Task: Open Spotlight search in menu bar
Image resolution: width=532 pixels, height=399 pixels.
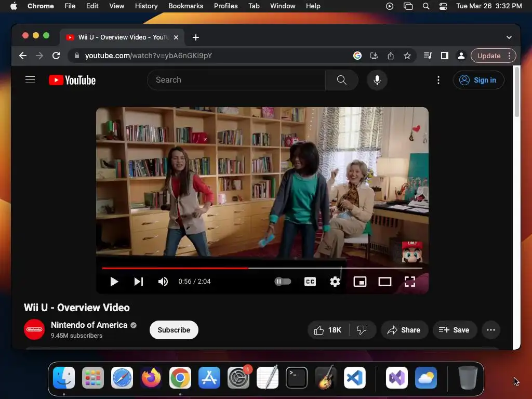Action: point(426,6)
